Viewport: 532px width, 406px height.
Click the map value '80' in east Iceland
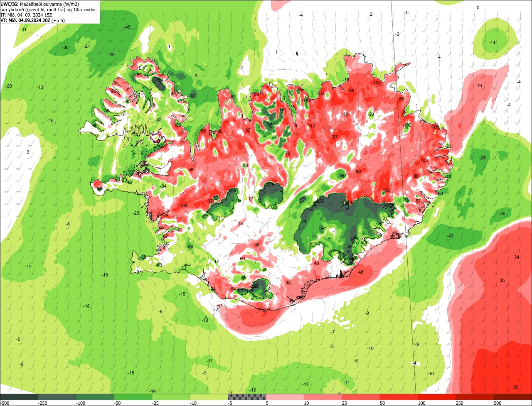[416, 176]
